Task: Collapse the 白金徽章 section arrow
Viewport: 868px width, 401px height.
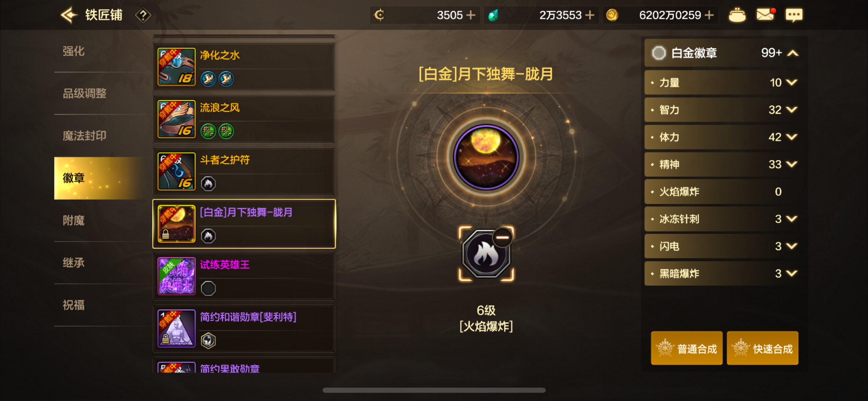Action: pyautogui.click(x=793, y=53)
